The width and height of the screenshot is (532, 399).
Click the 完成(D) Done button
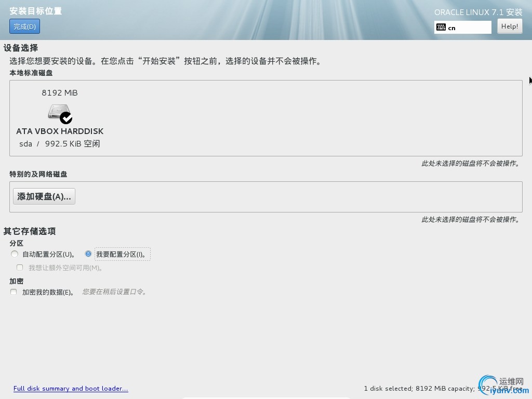click(24, 26)
